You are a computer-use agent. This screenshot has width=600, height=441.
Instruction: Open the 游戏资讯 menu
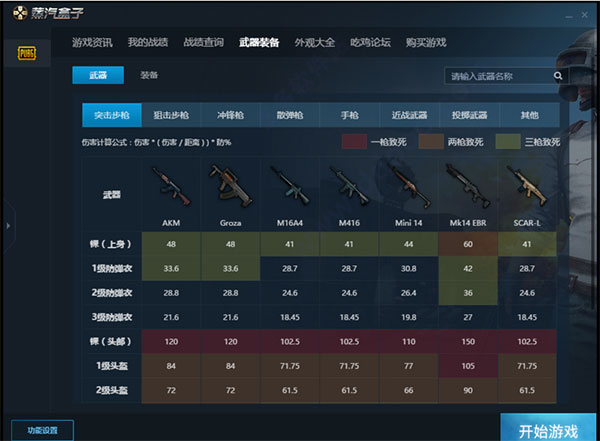pyautogui.click(x=92, y=42)
